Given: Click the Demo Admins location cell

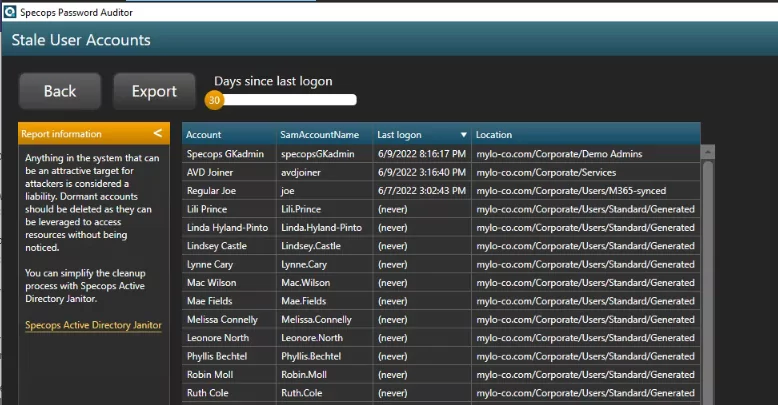Looking at the screenshot, I should pyautogui.click(x=586, y=154).
